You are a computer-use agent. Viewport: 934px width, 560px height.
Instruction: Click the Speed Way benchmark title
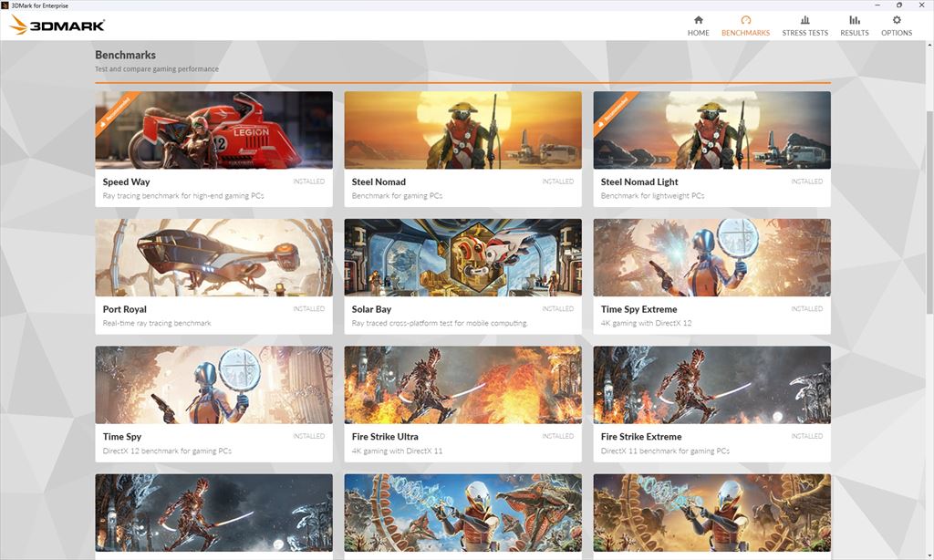tap(126, 181)
